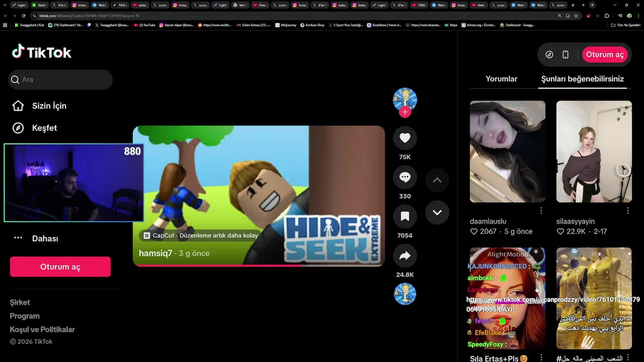The height and width of the screenshot is (362, 644).
Task: Switch to the Yeni S browser tab
Action: click(x=240, y=5)
